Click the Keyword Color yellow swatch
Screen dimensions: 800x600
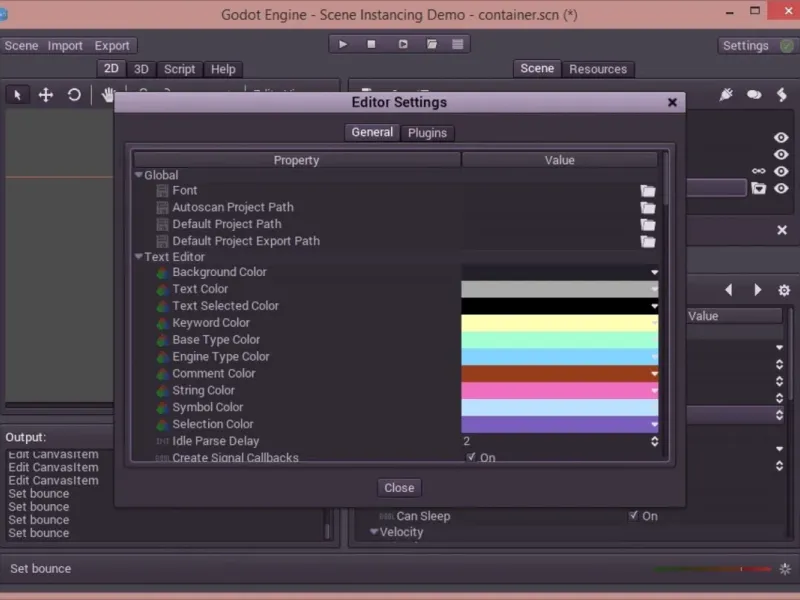(x=559, y=323)
